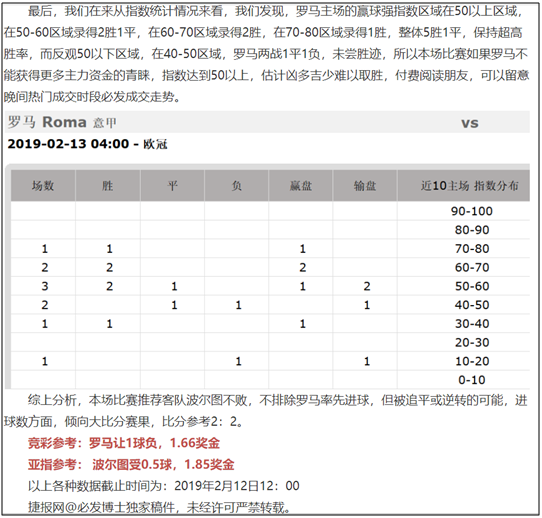Screen dimensions: 542x518
Task: Click 赢盘 value 2 in 60-70 row
Action: [302, 267]
